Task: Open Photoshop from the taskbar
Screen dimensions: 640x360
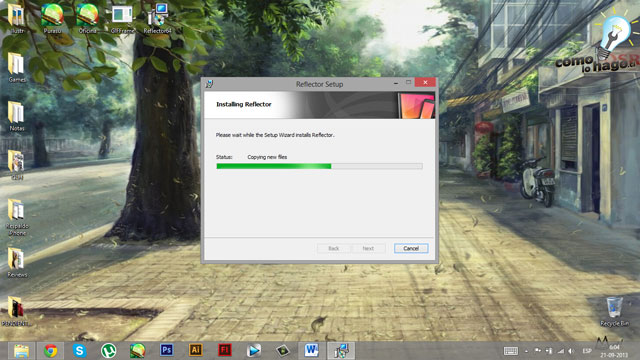Action: tap(167, 350)
